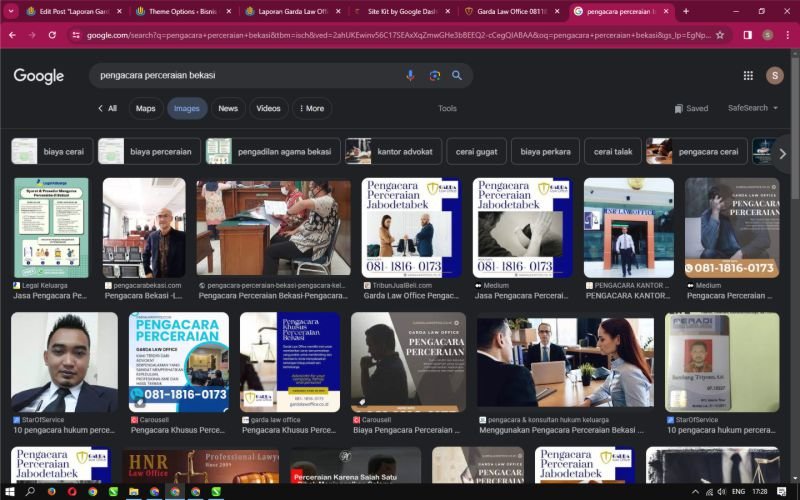
Task: Switch to the Videos tab
Action: point(268,108)
